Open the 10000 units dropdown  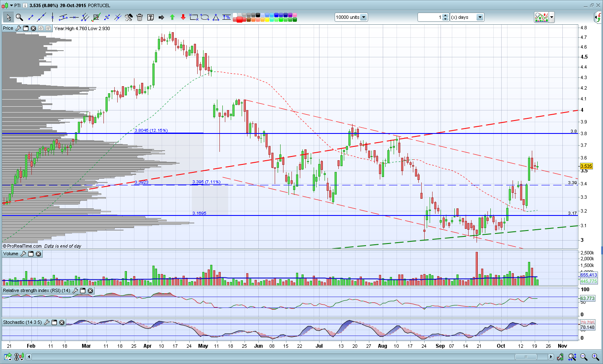click(363, 17)
